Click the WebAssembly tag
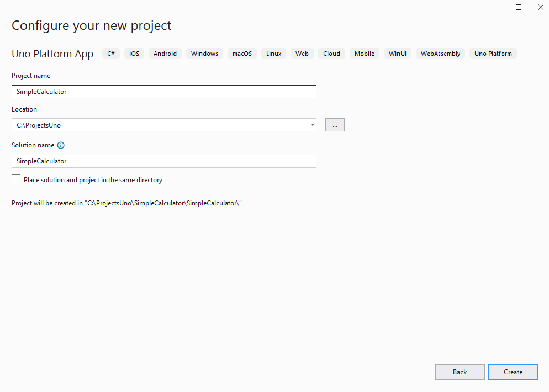 [440, 54]
